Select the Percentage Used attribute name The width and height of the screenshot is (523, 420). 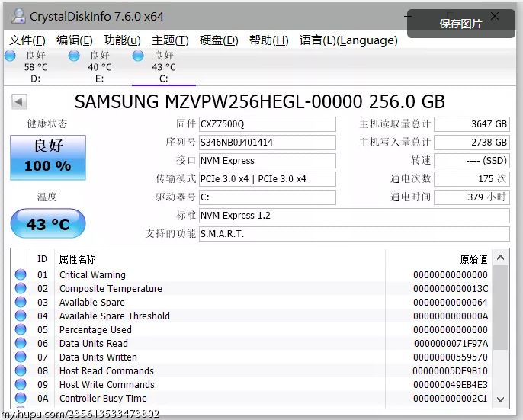[x=95, y=329]
